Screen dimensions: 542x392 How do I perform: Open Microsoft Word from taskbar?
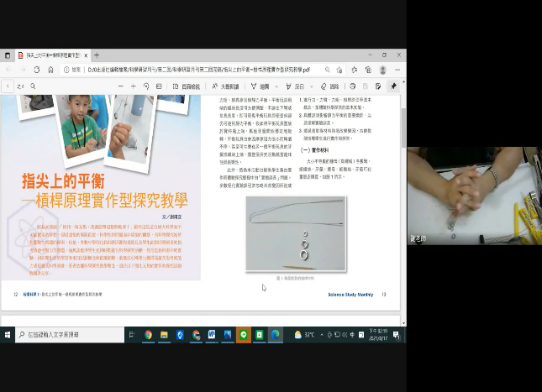point(212,335)
